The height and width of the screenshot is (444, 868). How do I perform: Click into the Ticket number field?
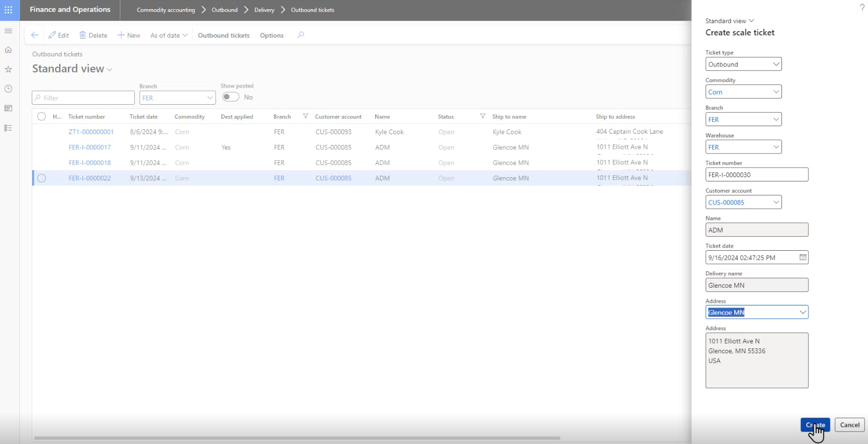point(756,175)
